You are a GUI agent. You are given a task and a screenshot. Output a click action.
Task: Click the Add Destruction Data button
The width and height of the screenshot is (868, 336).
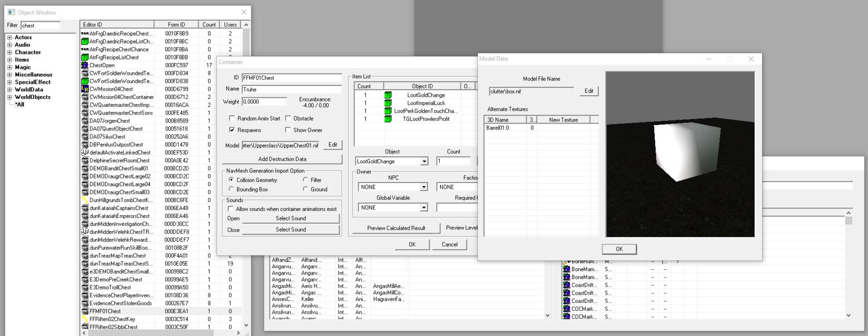[282, 159]
